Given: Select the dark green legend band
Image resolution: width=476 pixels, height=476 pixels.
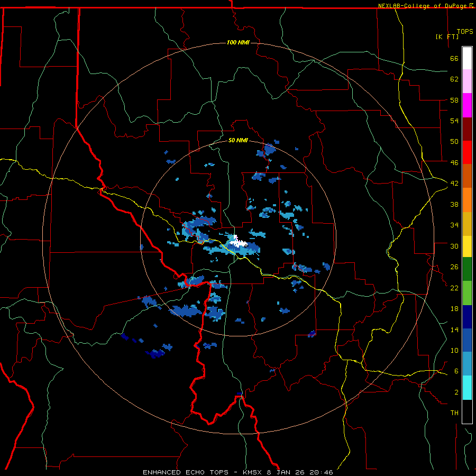Looking at the screenshot, I should coord(467,269).
